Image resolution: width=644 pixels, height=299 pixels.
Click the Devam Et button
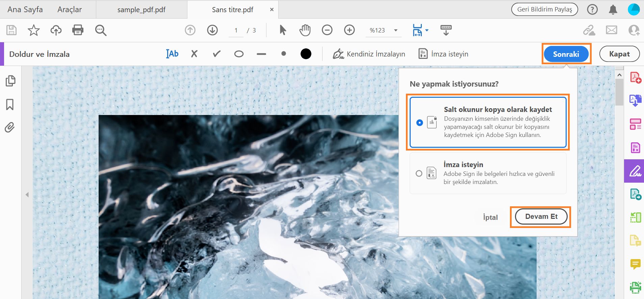541,216
